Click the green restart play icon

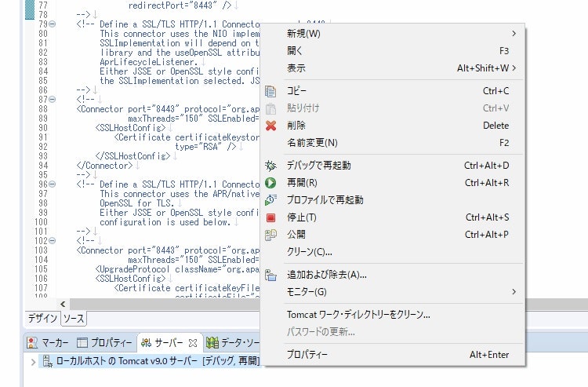270,183
